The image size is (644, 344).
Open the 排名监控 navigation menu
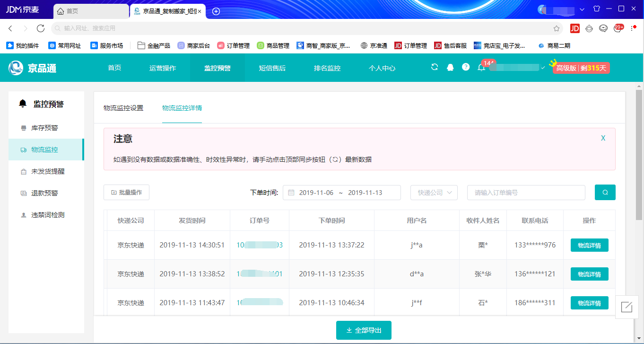pyautogui.click(x=327, y=68)
